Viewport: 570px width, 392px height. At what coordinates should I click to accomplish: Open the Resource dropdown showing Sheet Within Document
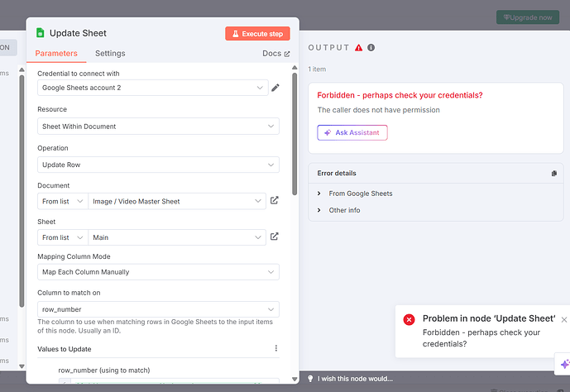click(x=158, y=126)
